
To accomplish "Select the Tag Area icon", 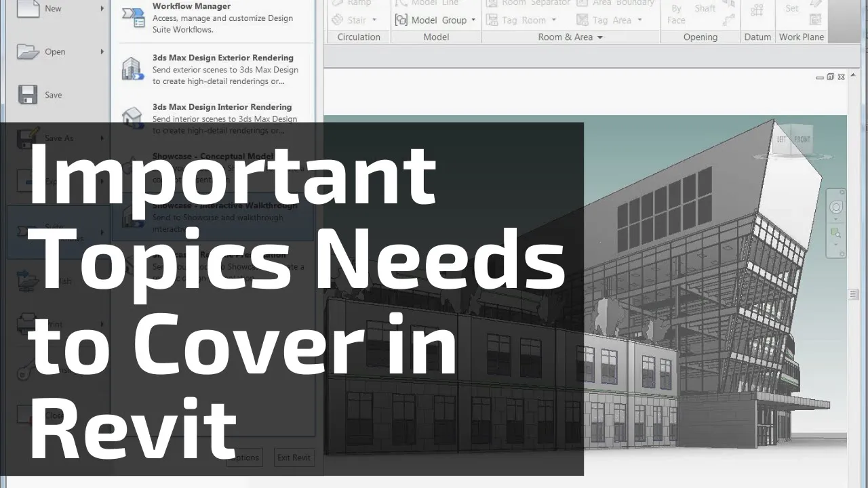I will coord(582,20).
